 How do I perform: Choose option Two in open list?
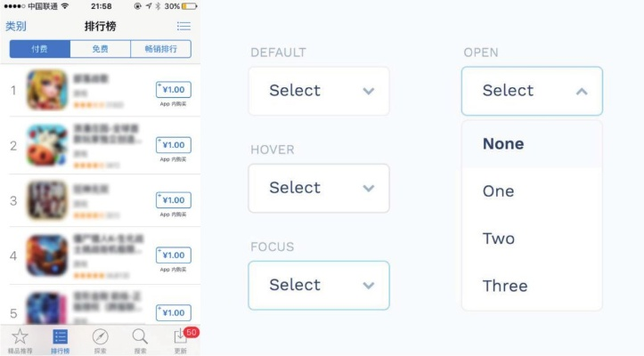[x=499, y=239]
